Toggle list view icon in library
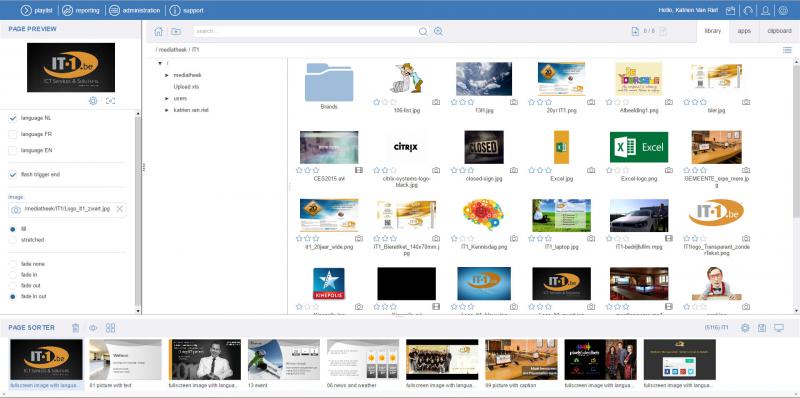This screenshot has height=398, width=800. [x=787, y=50]
